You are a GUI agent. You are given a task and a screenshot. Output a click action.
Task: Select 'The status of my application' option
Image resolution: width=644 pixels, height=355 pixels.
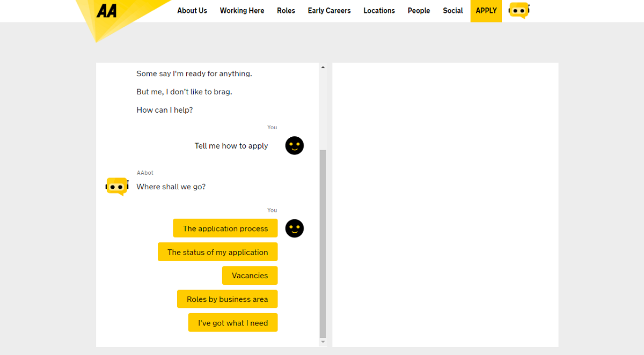pyautogui.click(x=218, y=252)
